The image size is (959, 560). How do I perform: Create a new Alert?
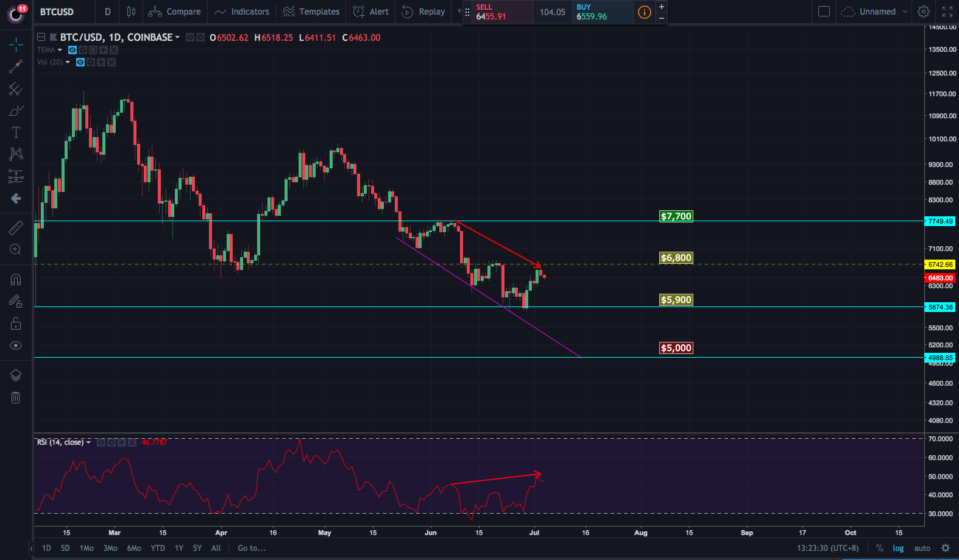coord(371,12)
